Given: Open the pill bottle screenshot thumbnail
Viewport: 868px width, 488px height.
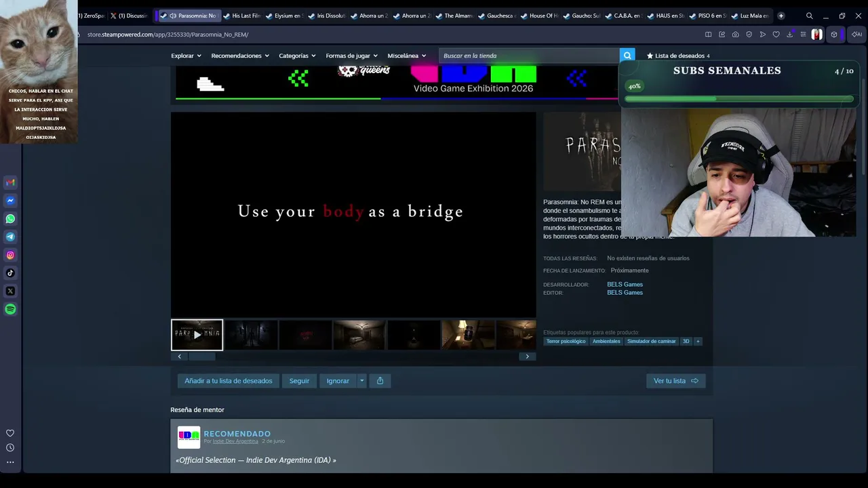Looking at the screenshot, I should 468,335.
